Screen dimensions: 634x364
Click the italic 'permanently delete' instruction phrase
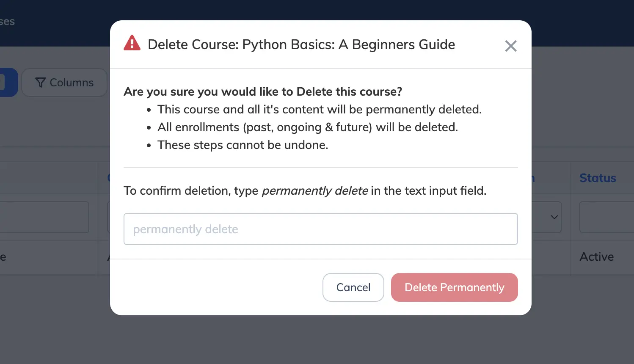[315, 190]
